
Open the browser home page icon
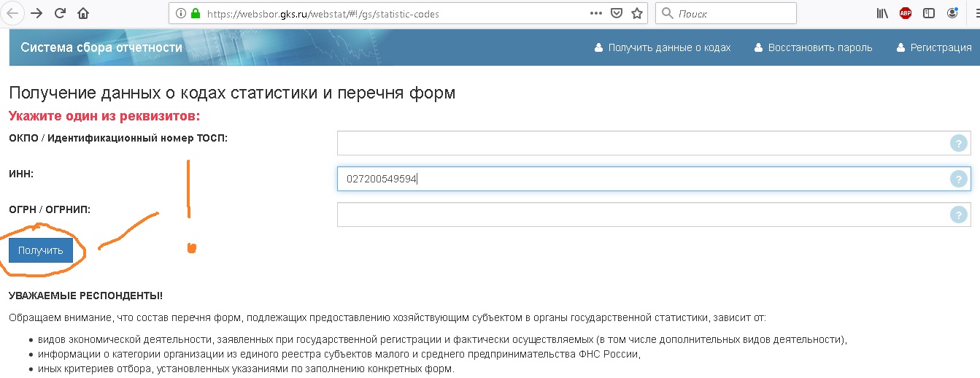(x=83, y=13)
